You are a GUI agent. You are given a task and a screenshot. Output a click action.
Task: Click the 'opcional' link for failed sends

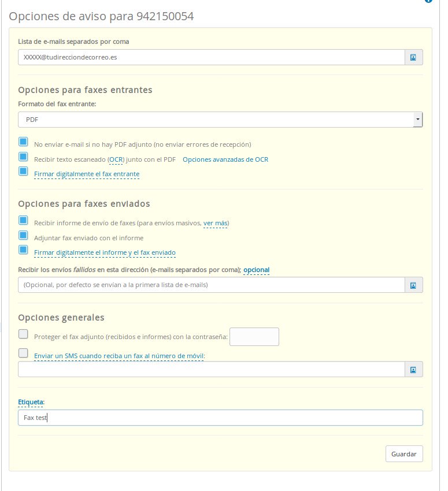tap(256, 270)
